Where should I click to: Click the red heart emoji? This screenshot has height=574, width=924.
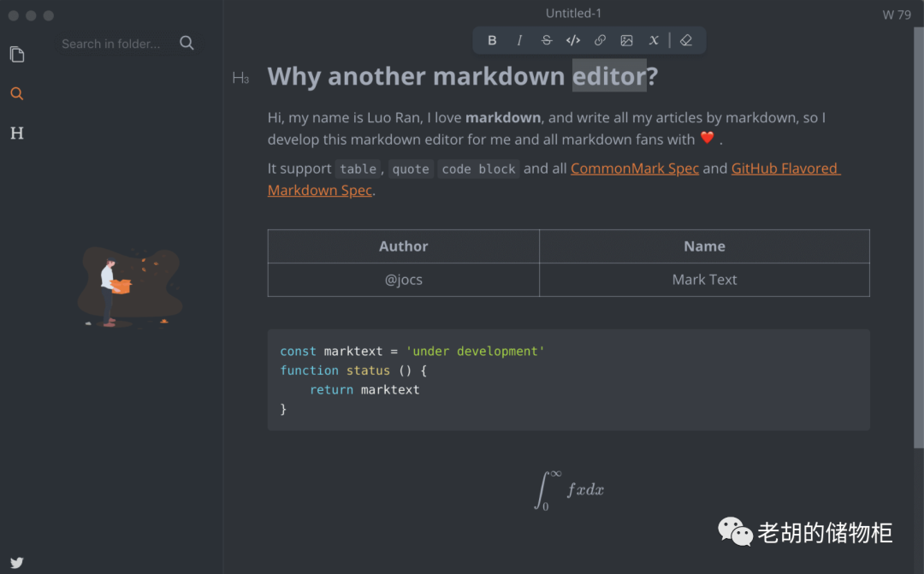click(x=708, y=139)
